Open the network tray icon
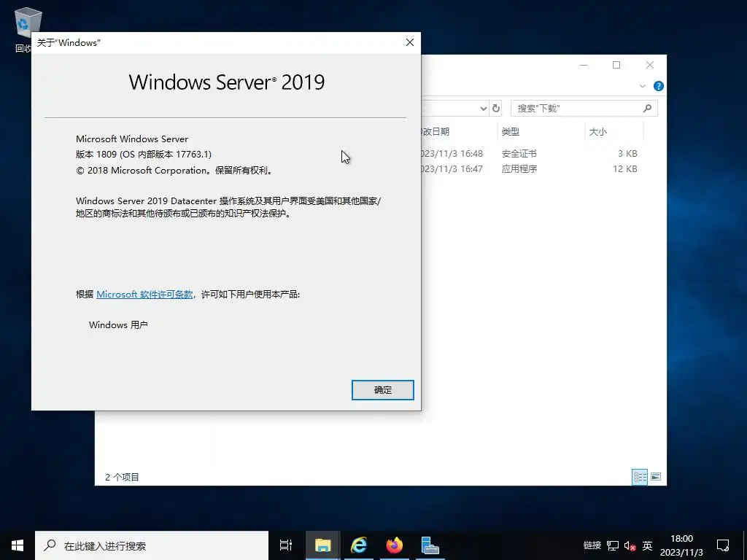 (x=613, y=545)
